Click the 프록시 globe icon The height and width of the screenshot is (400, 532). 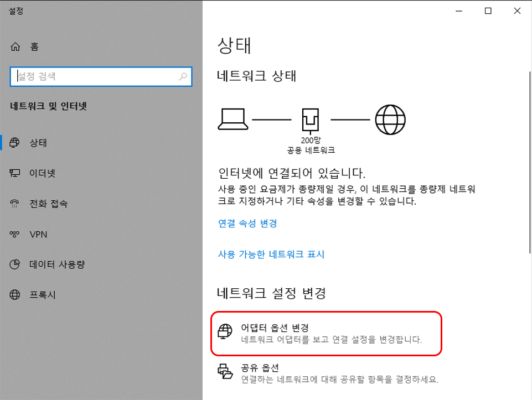(16, 295)
